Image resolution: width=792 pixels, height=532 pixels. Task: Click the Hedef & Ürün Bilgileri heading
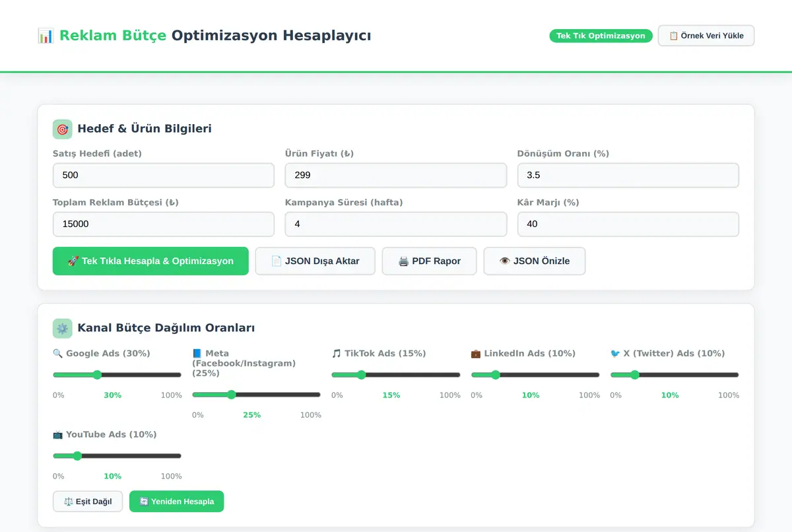145,129
